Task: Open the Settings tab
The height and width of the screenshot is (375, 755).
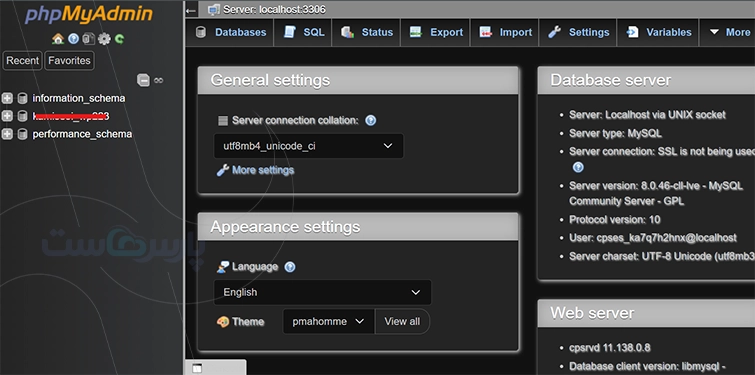Action: [x=578, y=32]
